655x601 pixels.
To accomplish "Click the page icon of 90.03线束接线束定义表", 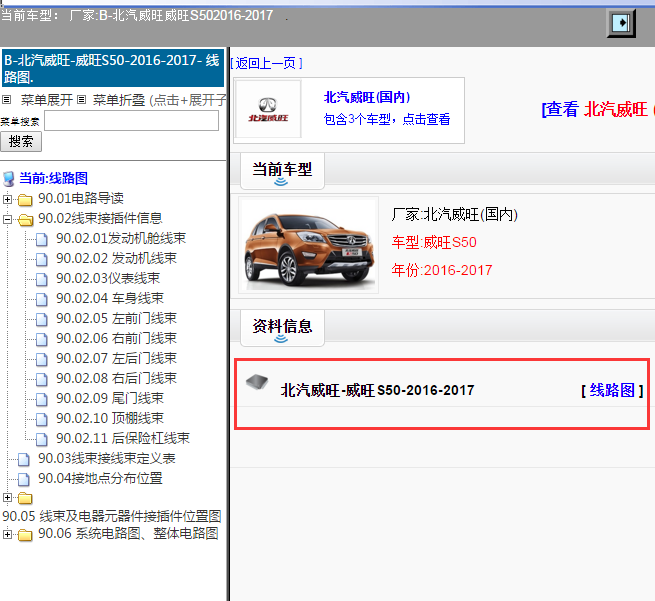I will (23, 459).
